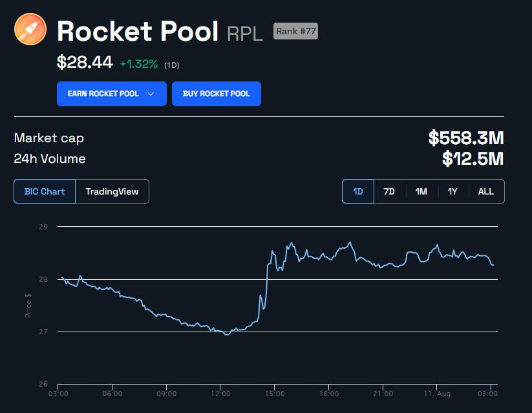Show the ALL time range
Screen dimensions: 532x413
[485, 191]
